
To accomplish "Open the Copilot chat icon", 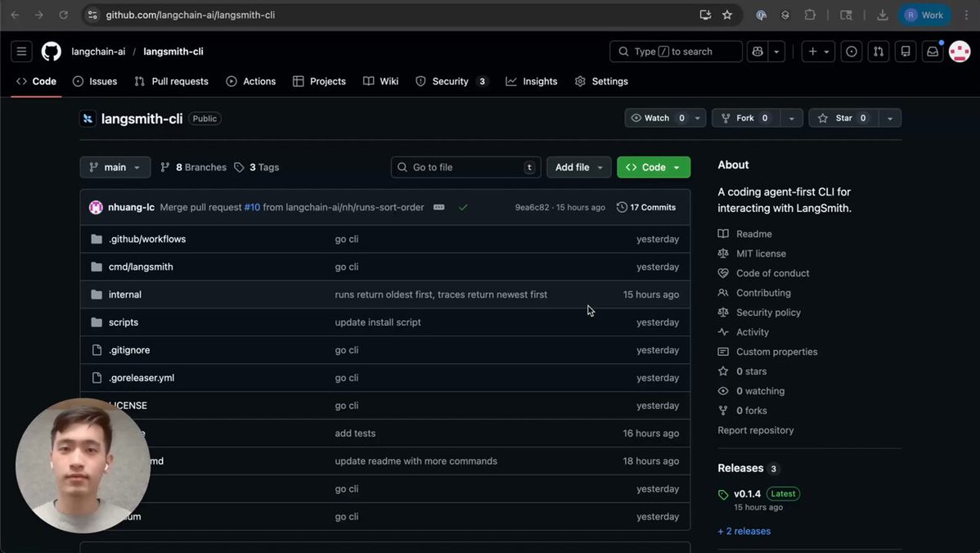I will tap(757, 52).
